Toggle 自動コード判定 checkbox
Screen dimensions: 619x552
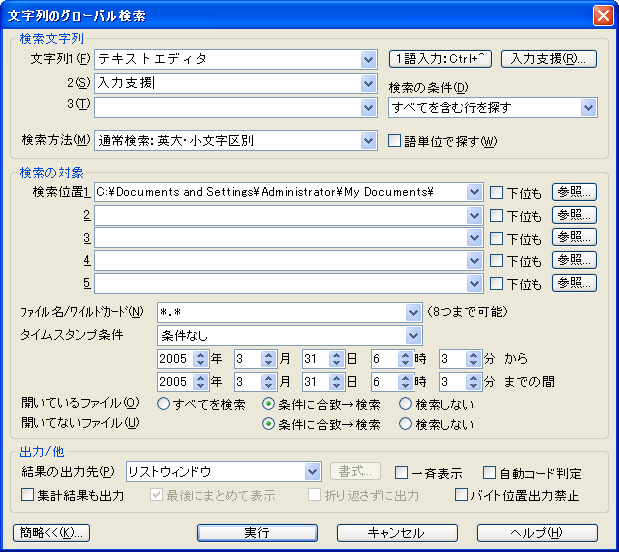(x=490, y=473)
